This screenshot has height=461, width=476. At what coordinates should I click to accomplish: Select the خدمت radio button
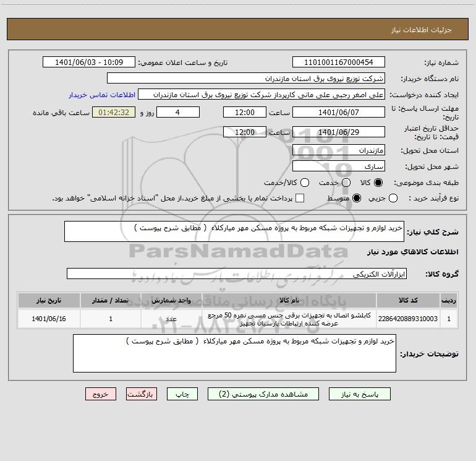click(346, 183)
